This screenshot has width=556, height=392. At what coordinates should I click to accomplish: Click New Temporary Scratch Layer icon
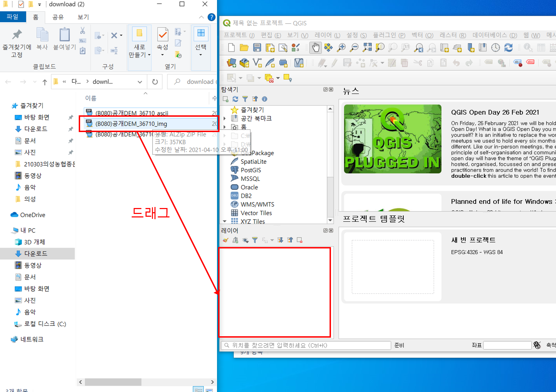(x=283, y=63)
